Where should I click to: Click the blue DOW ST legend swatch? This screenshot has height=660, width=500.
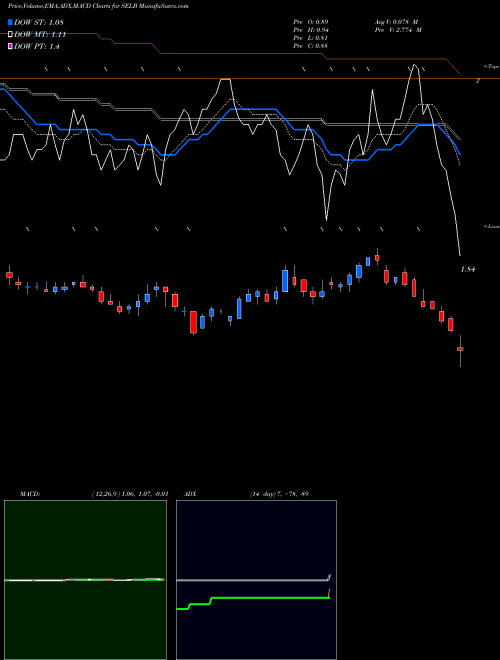[10, 22]
